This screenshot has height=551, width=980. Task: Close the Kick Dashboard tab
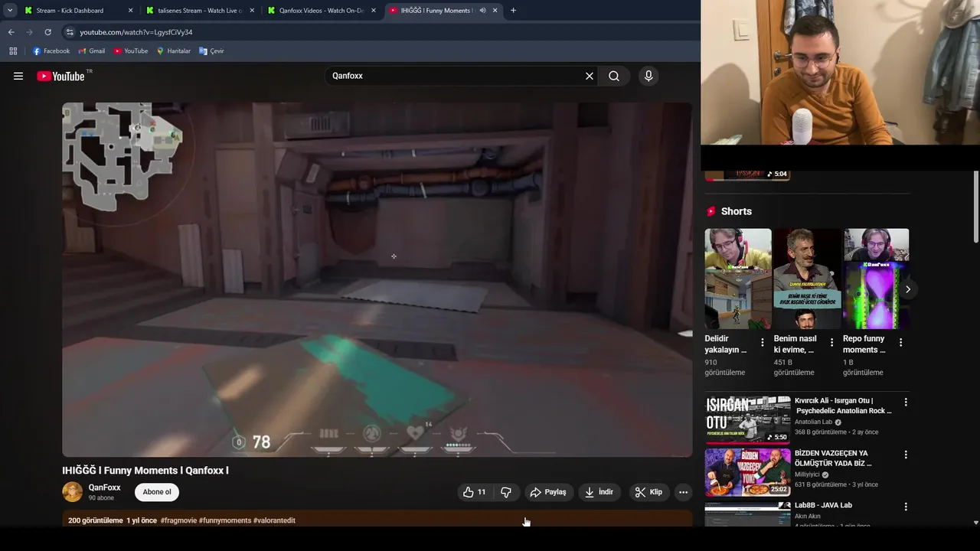[x=130, y=11]
